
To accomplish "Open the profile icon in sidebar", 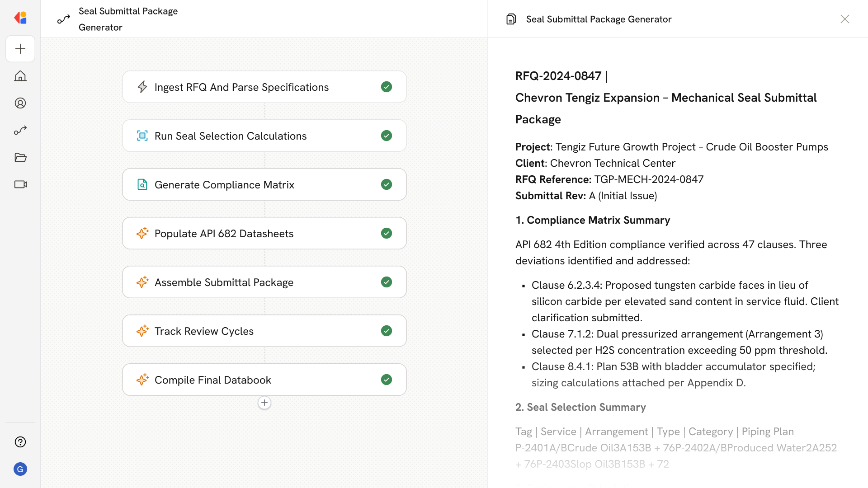I will [x=20, y=103].
